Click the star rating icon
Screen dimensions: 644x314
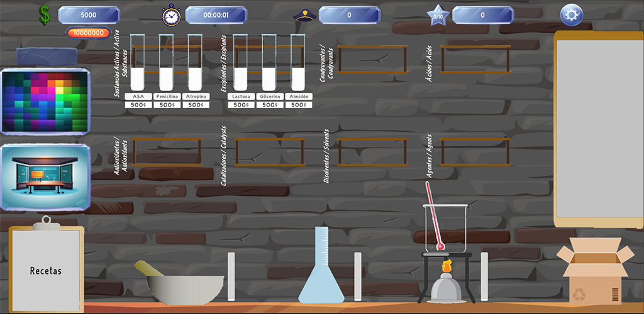coord(437,15)
